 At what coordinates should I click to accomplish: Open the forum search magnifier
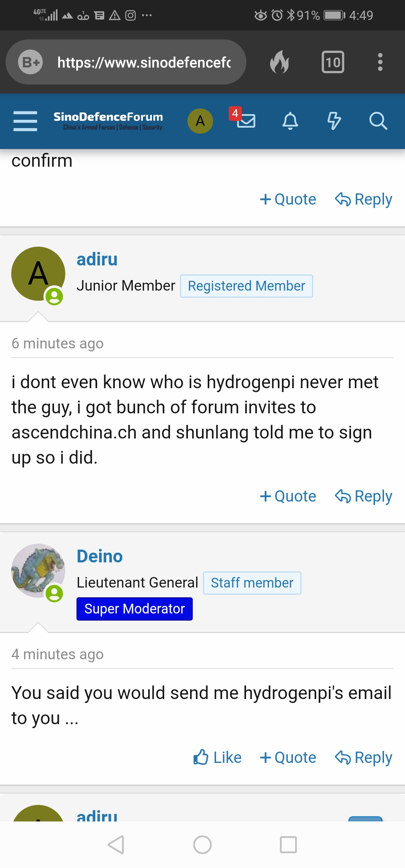[x=378, y=121]
